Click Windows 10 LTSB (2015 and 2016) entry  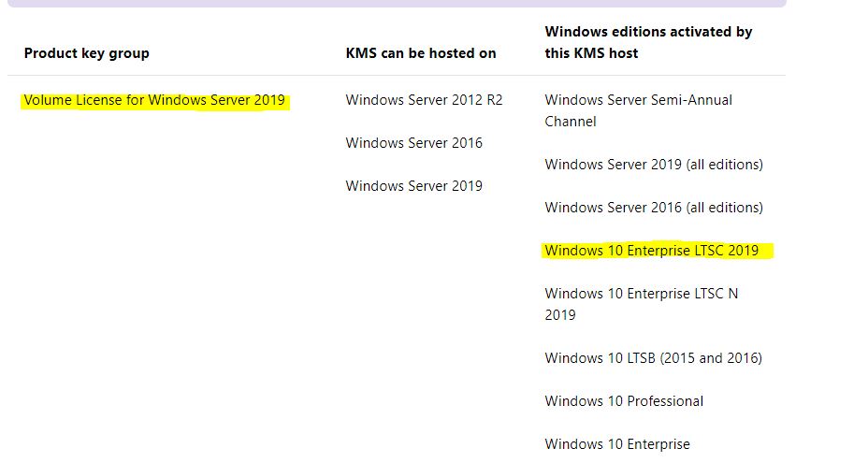click(653, 358)
